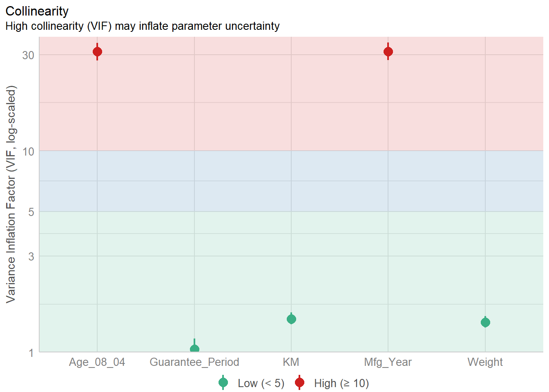The height and width of the screenshot is (392, 549).
Task: Select the KM x-axis label
Action: [291, 362]
